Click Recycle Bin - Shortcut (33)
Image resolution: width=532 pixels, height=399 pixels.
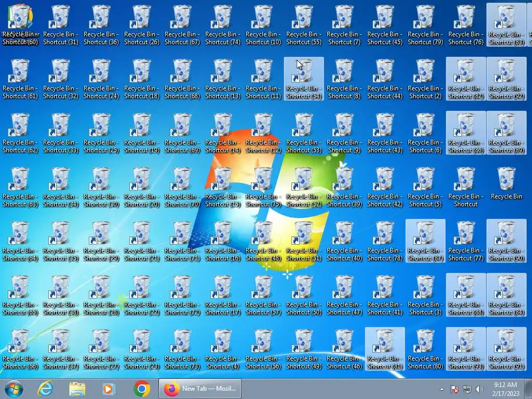[x=61, y=132]
